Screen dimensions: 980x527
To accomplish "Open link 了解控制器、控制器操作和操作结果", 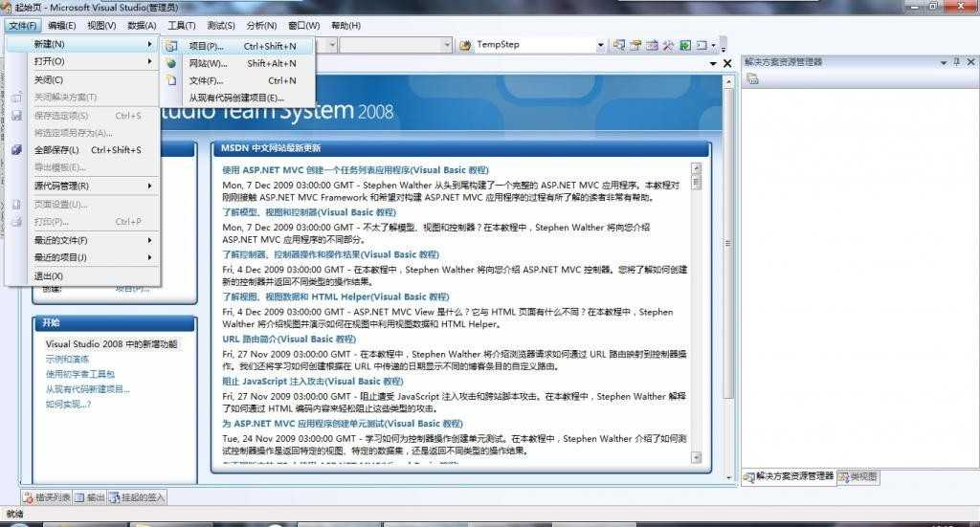I will 330,254.
